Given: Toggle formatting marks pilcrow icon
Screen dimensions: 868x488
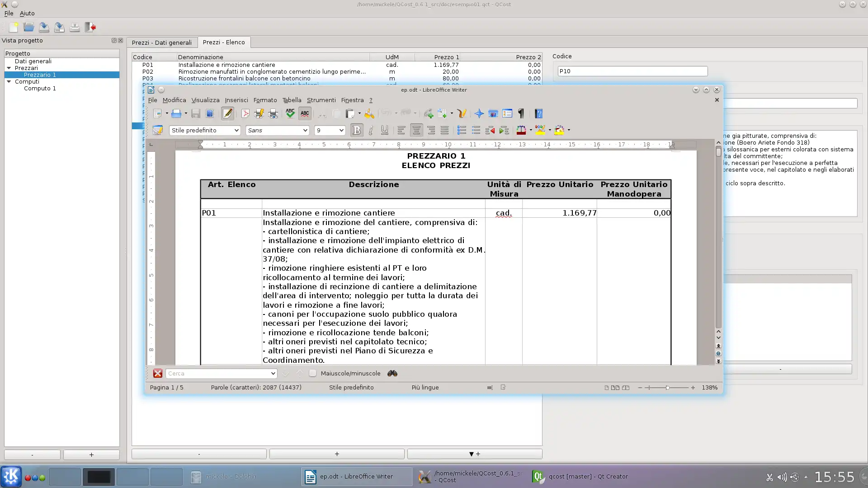Looking at the screenshot, I should [521, 114].
